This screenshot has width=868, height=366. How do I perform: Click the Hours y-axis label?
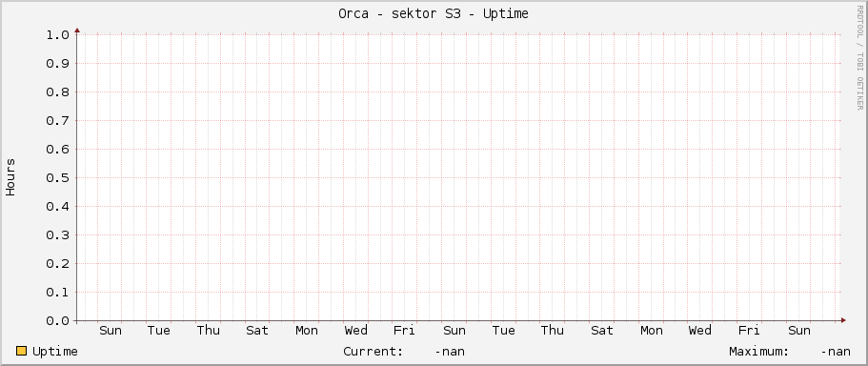[x=10, y=177]
